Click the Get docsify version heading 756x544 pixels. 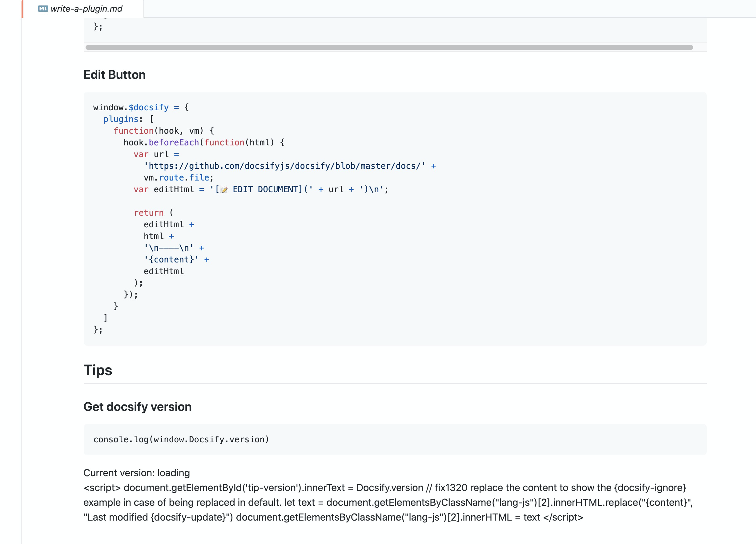[x=137, y=407]
